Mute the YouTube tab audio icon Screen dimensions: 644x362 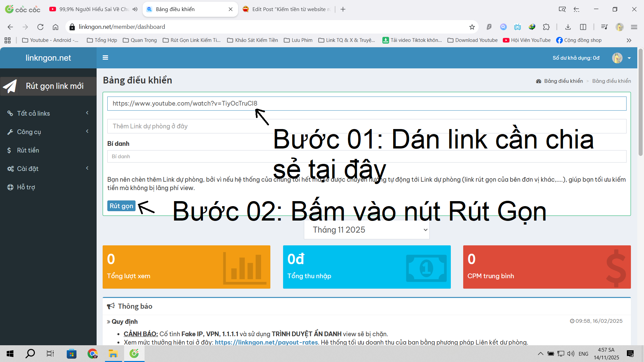point(135,9)
